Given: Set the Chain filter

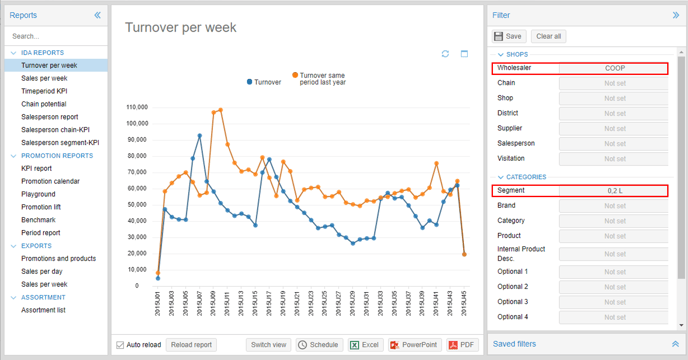Looking at the screenshot, I should click(613, 83).
